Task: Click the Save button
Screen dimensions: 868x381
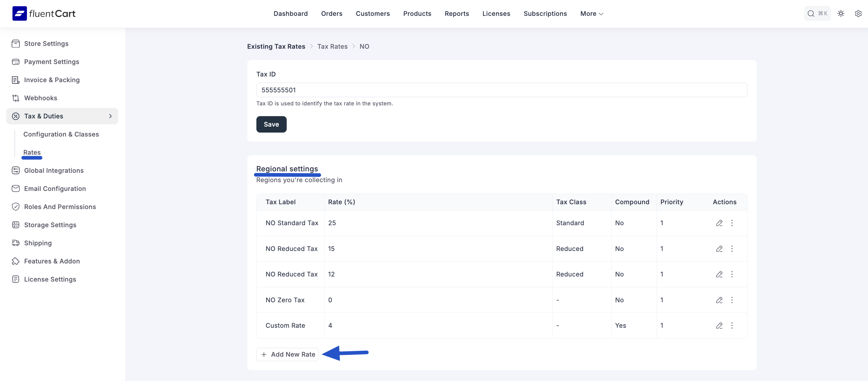Action: coord(271,124)
